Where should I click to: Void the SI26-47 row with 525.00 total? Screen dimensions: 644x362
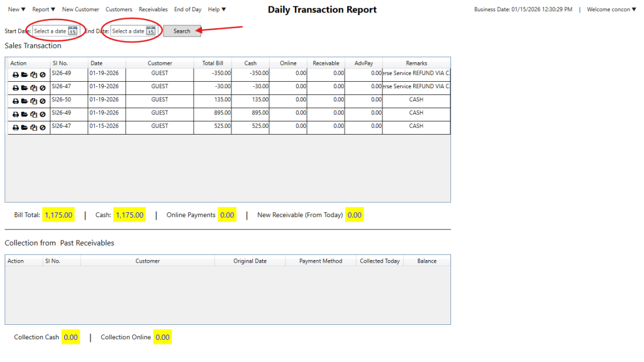pyautogui.click(x=42, y=127)
